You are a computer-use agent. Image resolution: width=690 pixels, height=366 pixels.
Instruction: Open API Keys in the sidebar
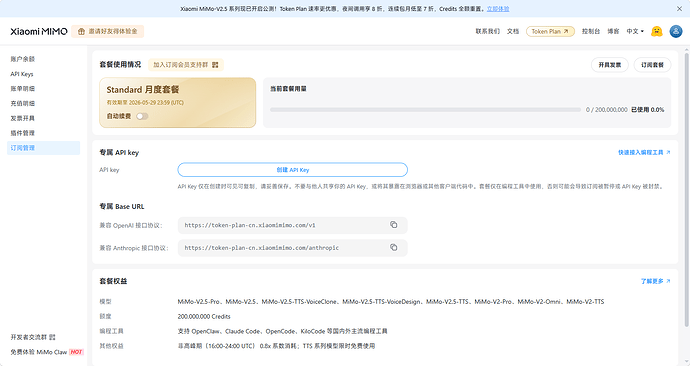pyautogui.click(x=22, y=74)
